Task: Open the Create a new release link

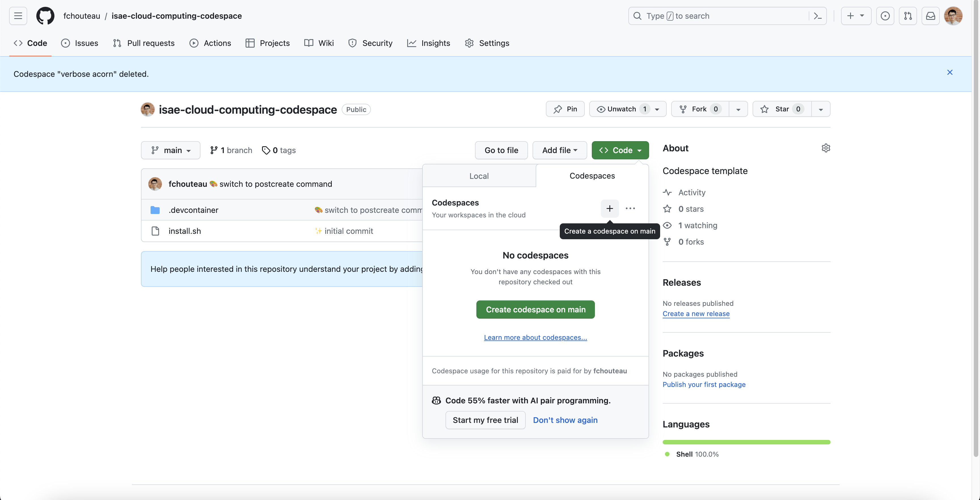Action: point(696,314)
